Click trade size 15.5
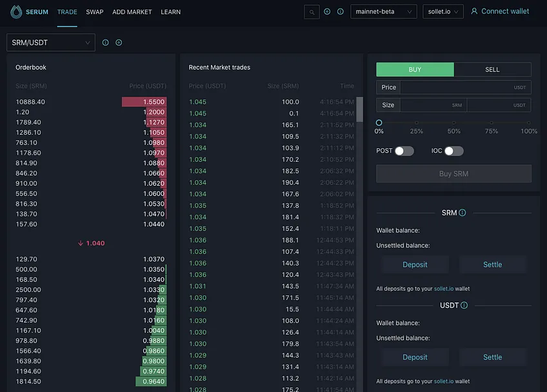This screenshot has width=547, height=392. tap(292, 309)
